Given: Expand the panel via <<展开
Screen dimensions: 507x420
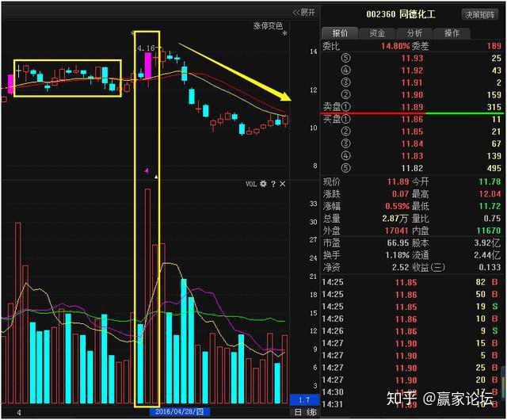Looking at the screenshot, I should pos(303,13).
